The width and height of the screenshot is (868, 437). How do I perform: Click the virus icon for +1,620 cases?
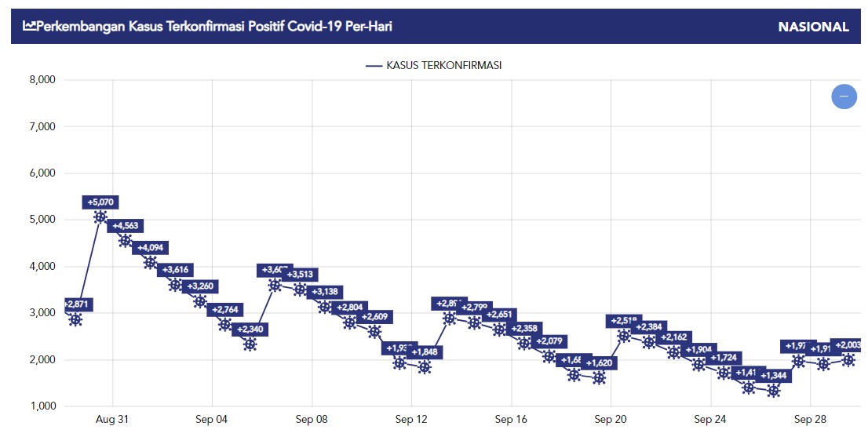(x=599, y=378)
